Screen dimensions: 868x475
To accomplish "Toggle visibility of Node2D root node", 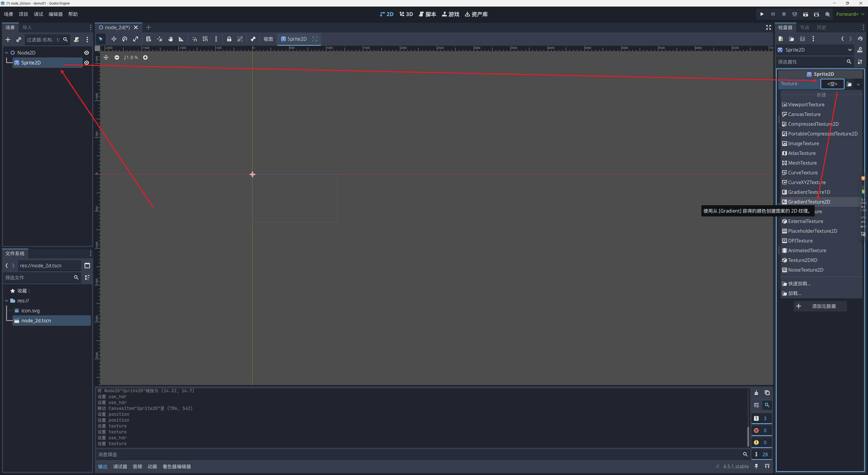I will 87,53.
